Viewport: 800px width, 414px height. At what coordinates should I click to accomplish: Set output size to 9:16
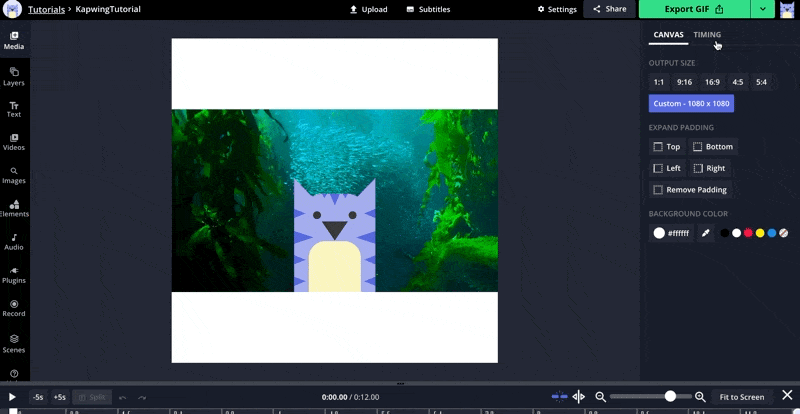[684, 82]
